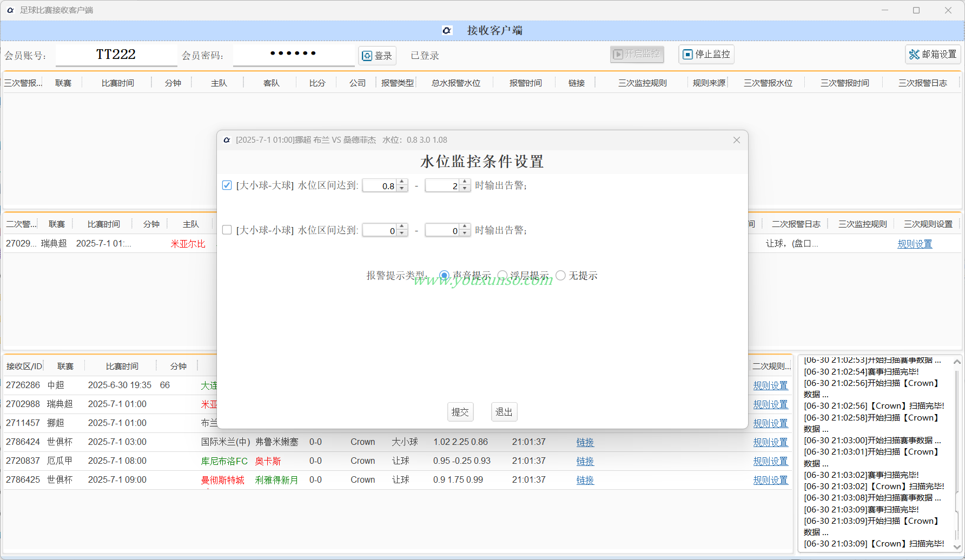
Task: Open 规则设置 for match 2711457
Action: [x=771, y=423]
